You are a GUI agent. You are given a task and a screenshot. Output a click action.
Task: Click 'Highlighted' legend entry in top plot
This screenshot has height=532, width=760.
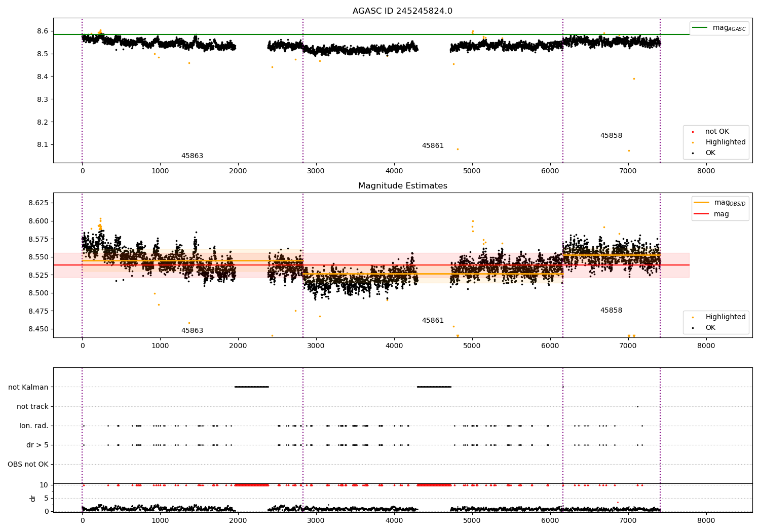coord(719,142)
